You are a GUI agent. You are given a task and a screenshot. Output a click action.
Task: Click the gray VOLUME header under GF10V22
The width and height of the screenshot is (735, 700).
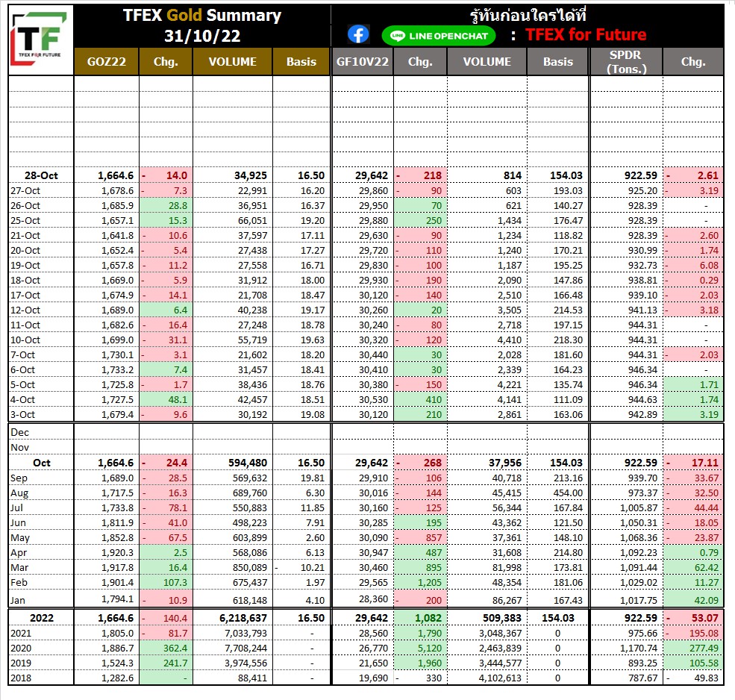tap(487, 62)
